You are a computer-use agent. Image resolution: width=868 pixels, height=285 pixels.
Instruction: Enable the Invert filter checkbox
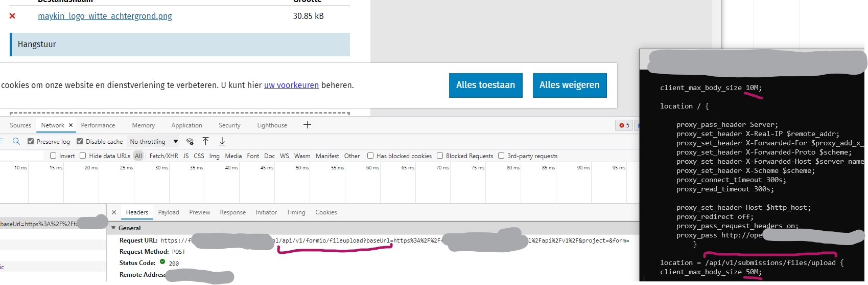pos(53,156)
